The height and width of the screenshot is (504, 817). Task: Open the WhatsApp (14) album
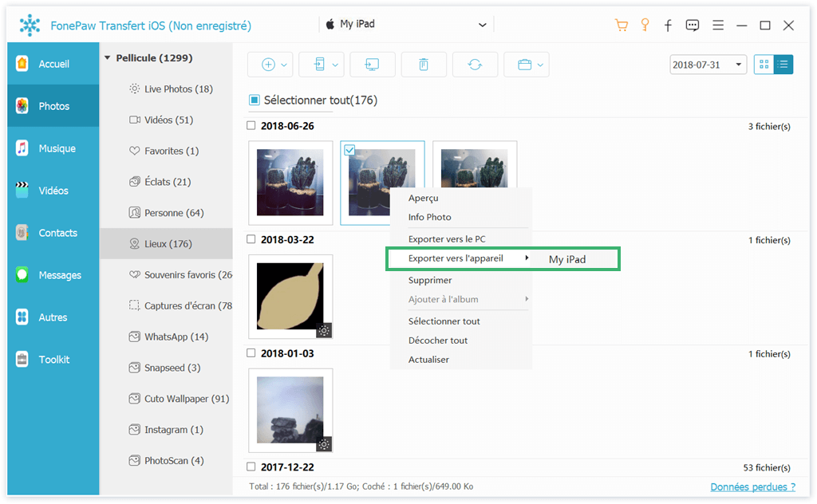pyautogui.click(x=176, y=337)
